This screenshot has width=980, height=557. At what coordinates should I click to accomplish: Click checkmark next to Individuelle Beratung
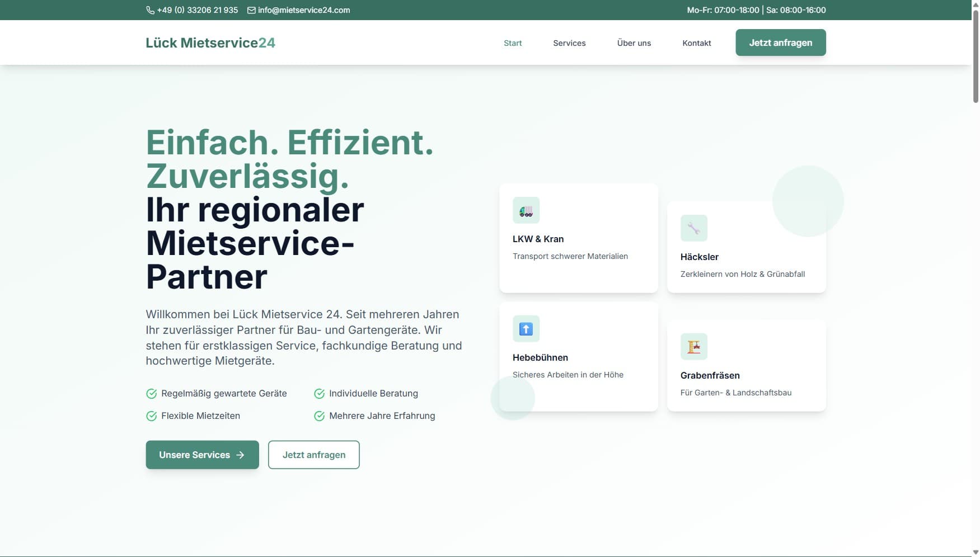[319, 394]
